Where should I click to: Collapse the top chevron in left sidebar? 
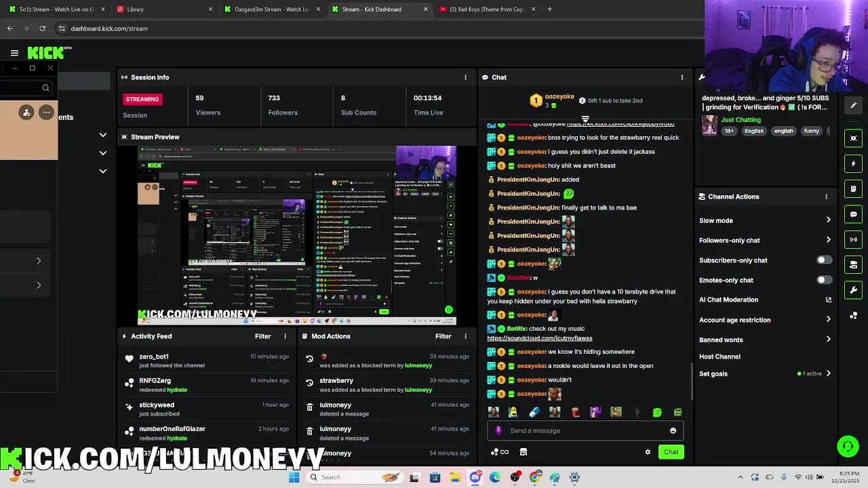[x=103, y=136]
